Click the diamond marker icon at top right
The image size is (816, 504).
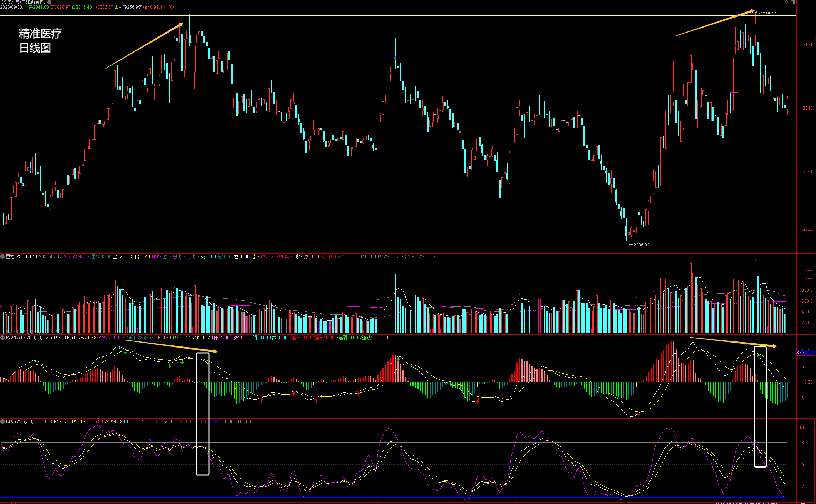(x=786, y=2)
